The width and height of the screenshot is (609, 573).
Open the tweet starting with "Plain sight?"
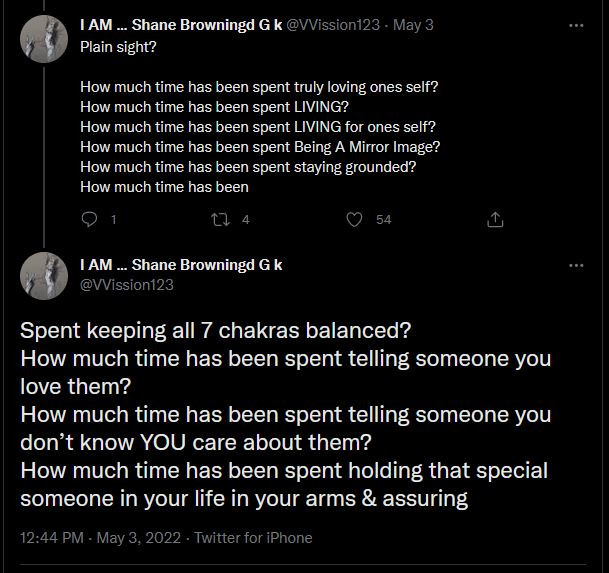pos(260,126)
